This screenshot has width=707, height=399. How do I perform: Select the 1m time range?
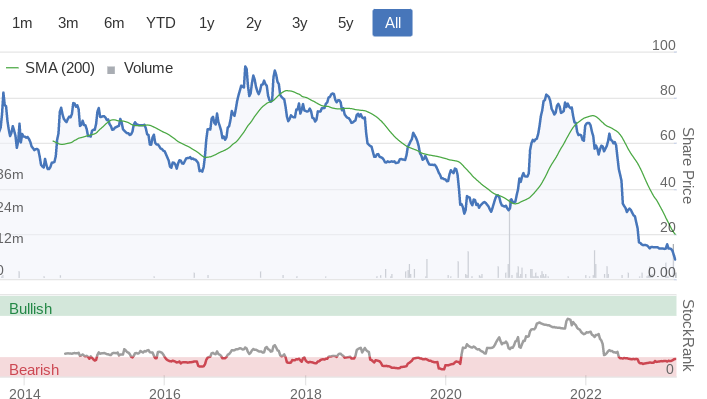click(22, 23)
